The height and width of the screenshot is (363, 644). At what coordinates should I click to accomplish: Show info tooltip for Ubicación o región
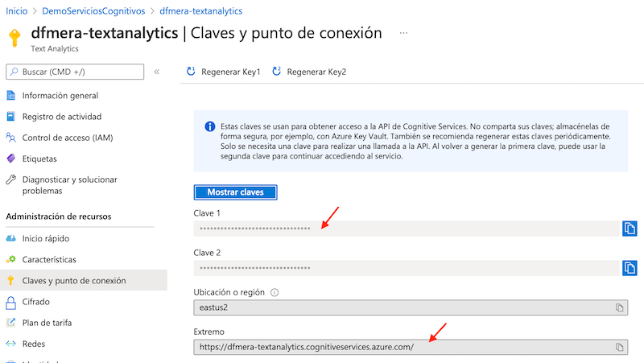pos(275,292)
